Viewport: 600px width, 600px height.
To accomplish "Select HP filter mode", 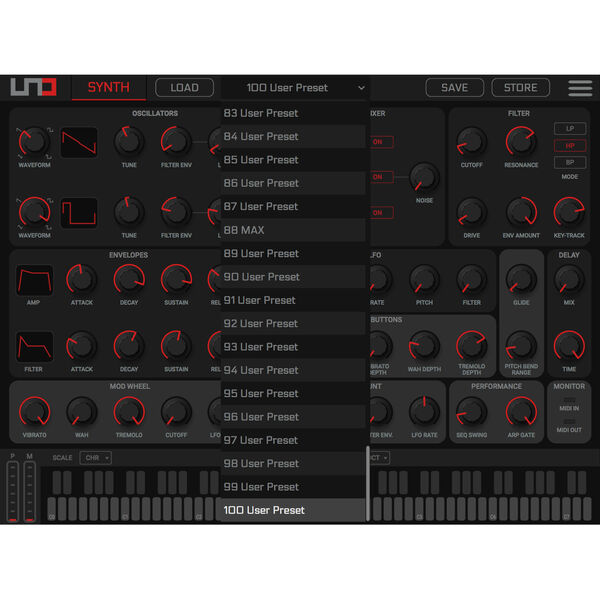I will pyautogui.click(x=570, y=146).
